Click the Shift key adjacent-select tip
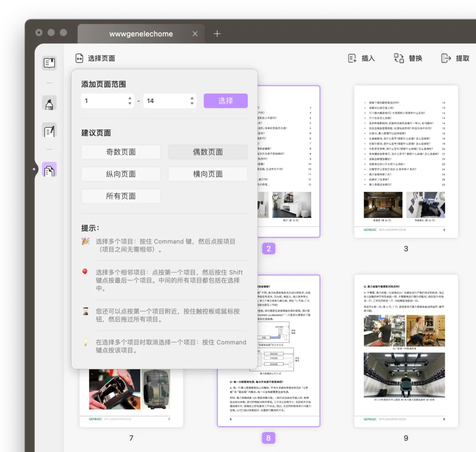The height and width of the screenshot is (452, 476). click(169, 280)
